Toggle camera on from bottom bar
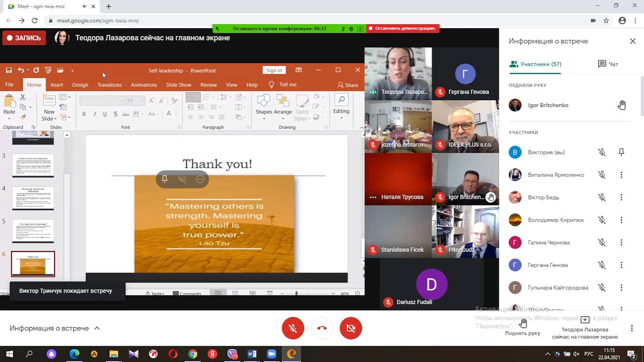The width and height of the screenshot is (644, 362). (x=351, y=328)
